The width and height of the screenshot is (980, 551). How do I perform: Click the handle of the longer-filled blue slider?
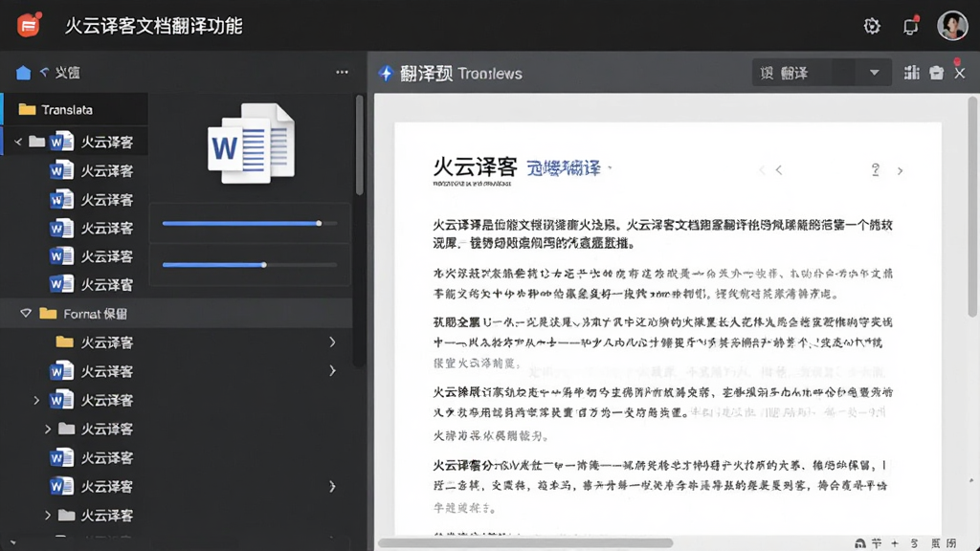tap(319, 223)
